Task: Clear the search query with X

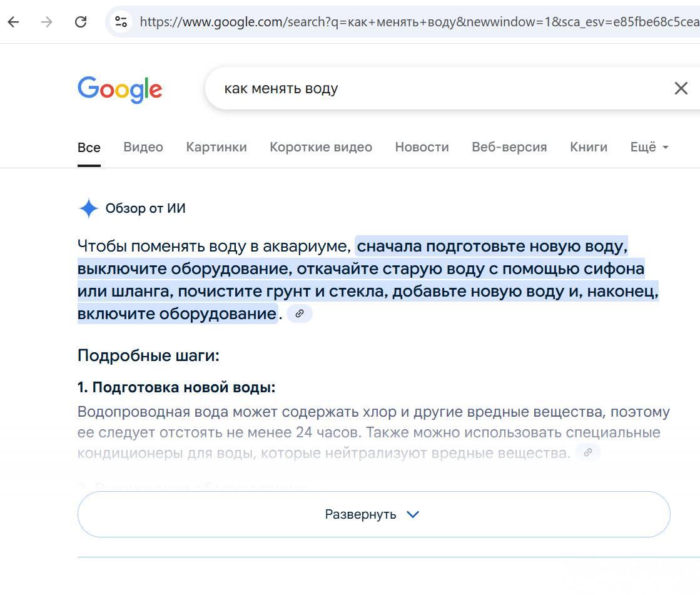Action: tap(681, 88)
